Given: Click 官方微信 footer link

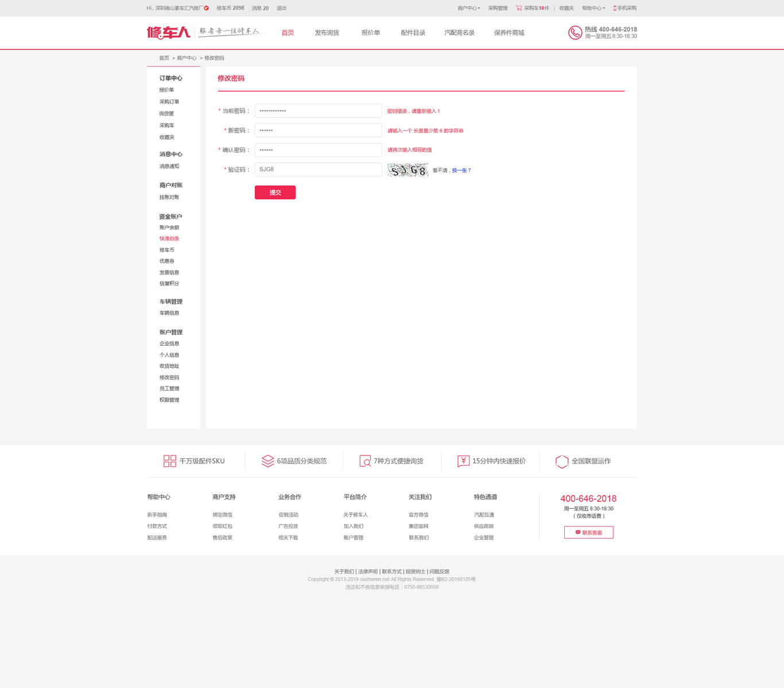Looking at the screenshot, I should point(418,515).
